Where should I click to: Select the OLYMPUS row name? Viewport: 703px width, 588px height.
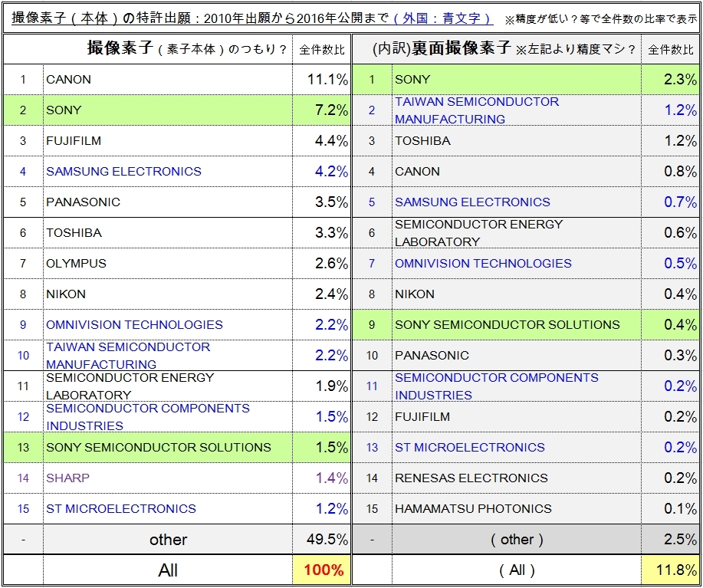tap(76, 264)
